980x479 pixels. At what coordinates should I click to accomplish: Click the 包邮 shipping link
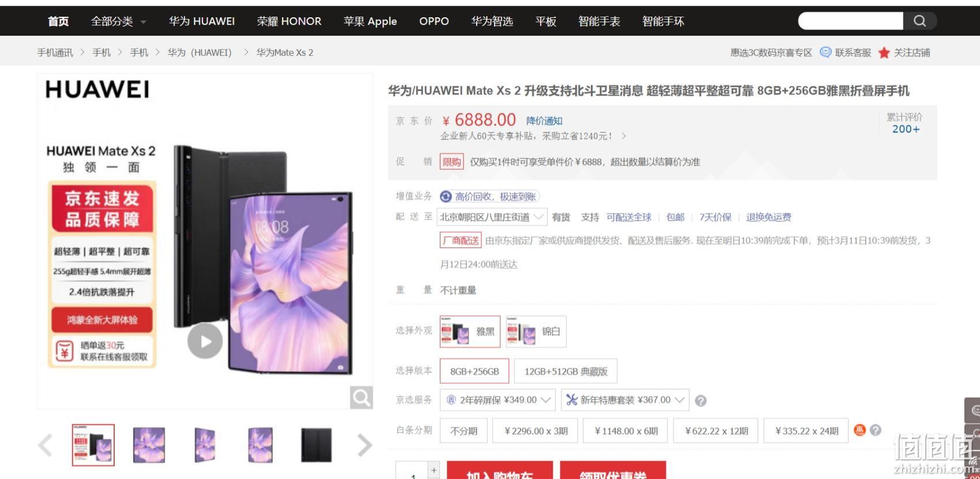pyautogui.click(x=675, y=217)
